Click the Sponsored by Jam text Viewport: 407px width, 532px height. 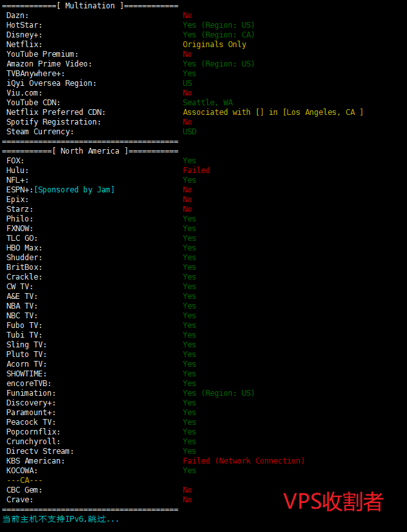click(74, 190)
